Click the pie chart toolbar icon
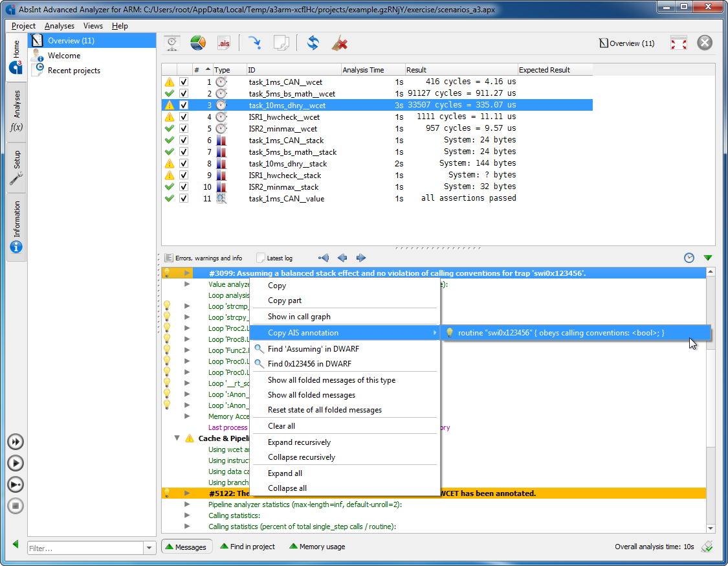The width and height of the screenshot is (728, 566). (198, 43)
